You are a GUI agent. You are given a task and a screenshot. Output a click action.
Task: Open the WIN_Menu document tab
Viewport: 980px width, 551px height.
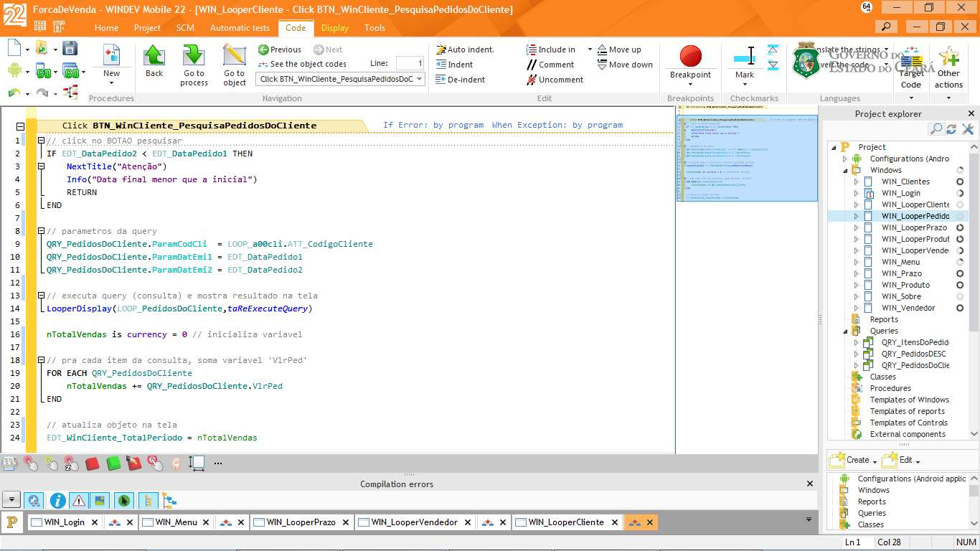(x=176, y=522)
